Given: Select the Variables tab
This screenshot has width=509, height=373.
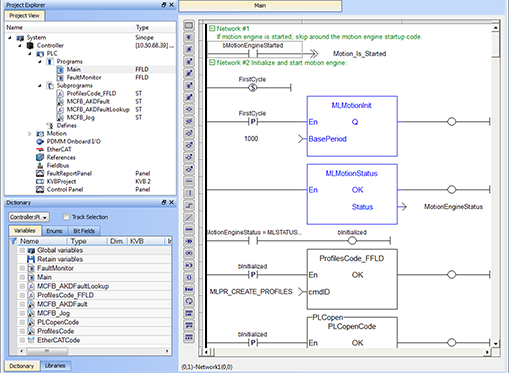Looking at the screenshot, I should click(25, 231).
